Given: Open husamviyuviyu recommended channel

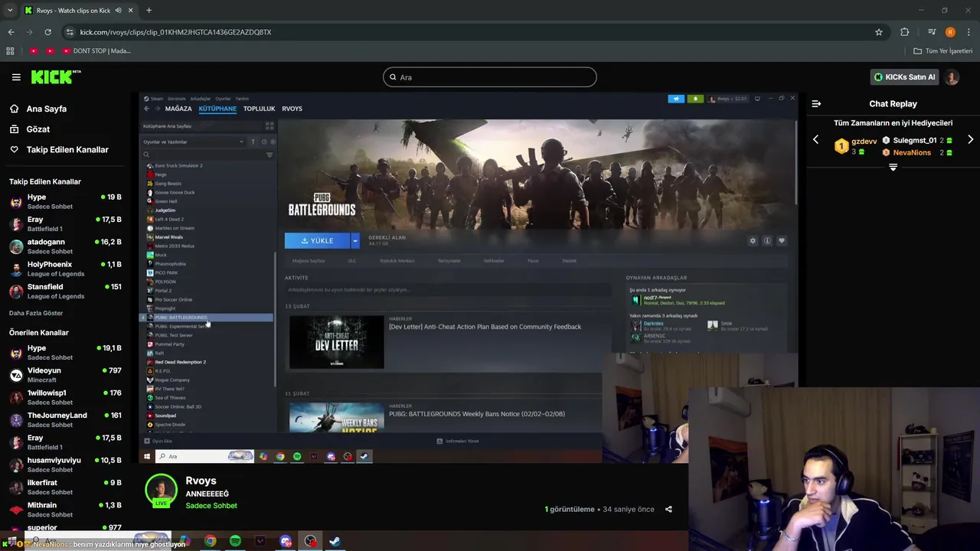Looking at the screenshot, I should click(x=65, y=465).
